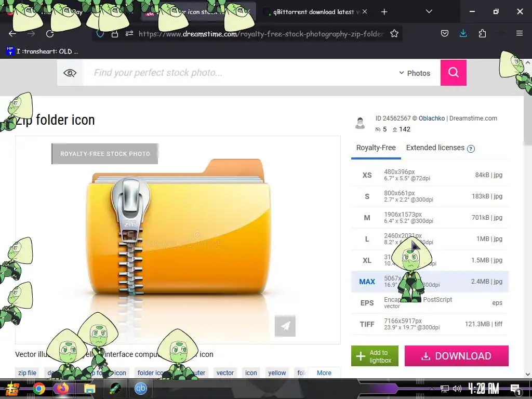The height and width of the screenshot is (399, 532).
Task: Open the I :transheart: OLD bookmark
Action: pyautogui.click(x=43, y=51)
